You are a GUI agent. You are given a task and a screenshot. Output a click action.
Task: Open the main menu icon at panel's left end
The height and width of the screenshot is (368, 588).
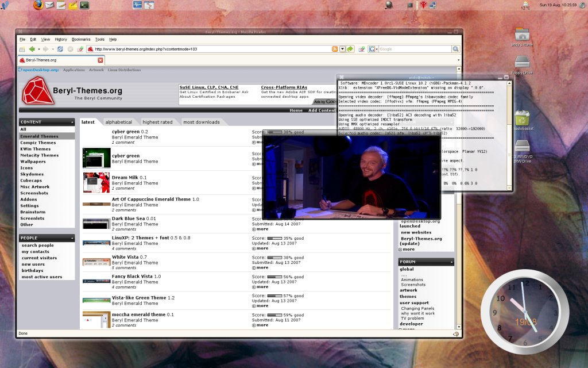point(5,5)
